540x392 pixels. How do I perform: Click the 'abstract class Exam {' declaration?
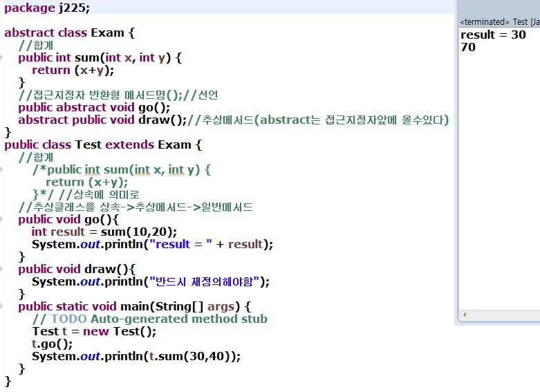[70, 32]
